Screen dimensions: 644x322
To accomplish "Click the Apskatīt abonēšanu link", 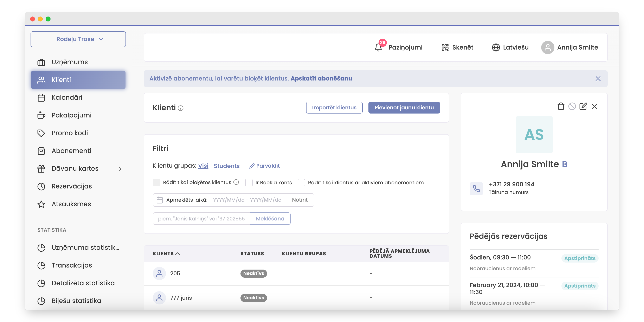I will (321, 78).
